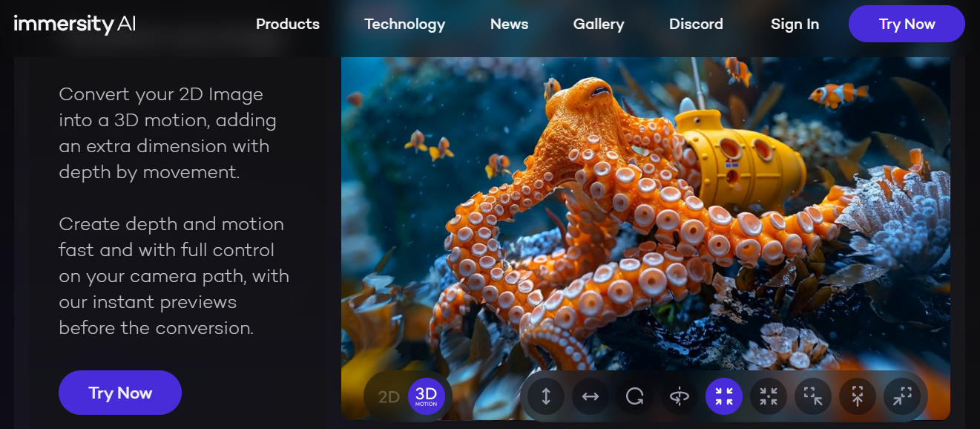Click the 'Create depth and motion' paragraph
The width and height of the screenshot is (980, 429).
pos(174,275)
